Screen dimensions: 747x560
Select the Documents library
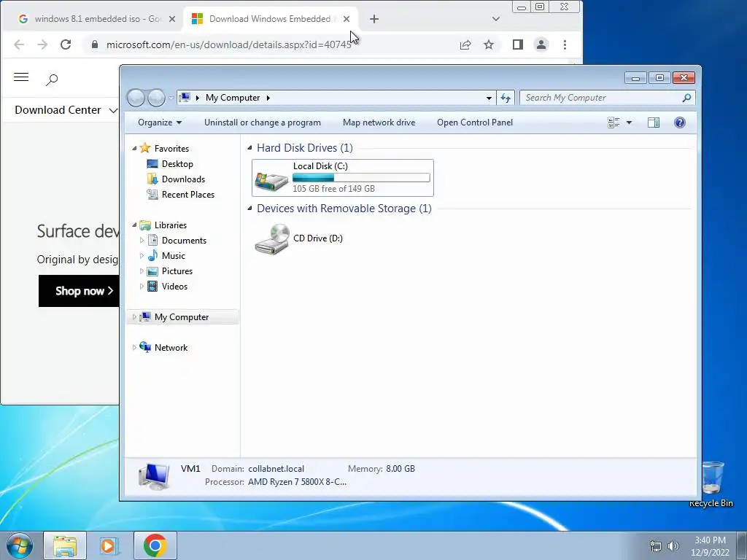coord(184,241)
